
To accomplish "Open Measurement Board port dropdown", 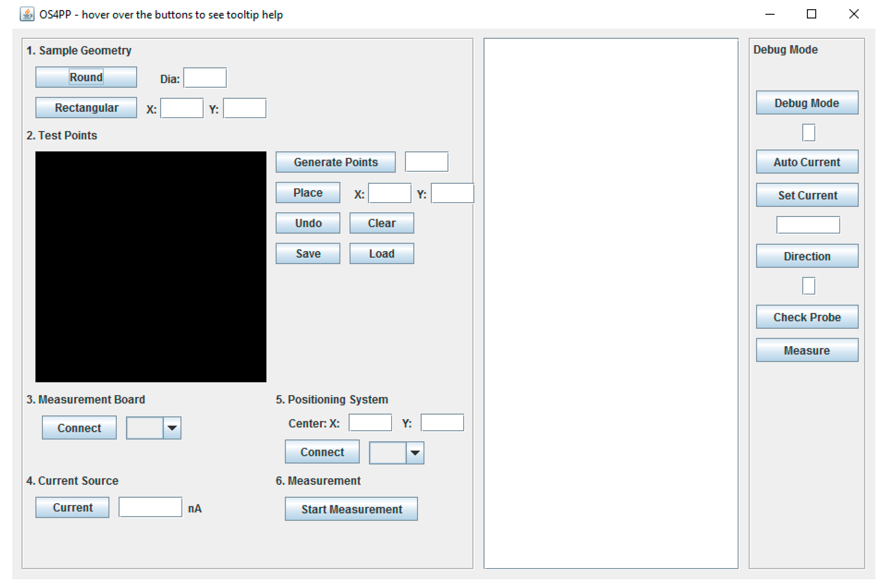I will tap(172, 428).
